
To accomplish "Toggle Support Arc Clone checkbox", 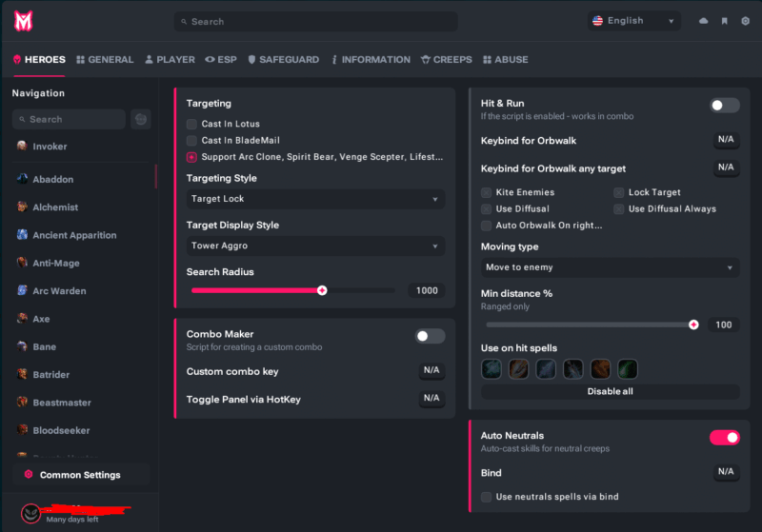I will 191,157.
